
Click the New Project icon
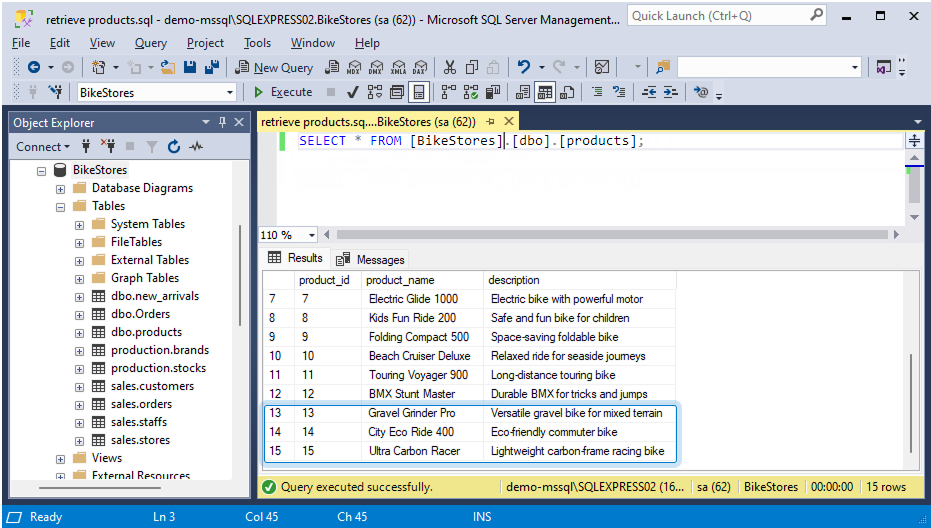coord(99,68)
